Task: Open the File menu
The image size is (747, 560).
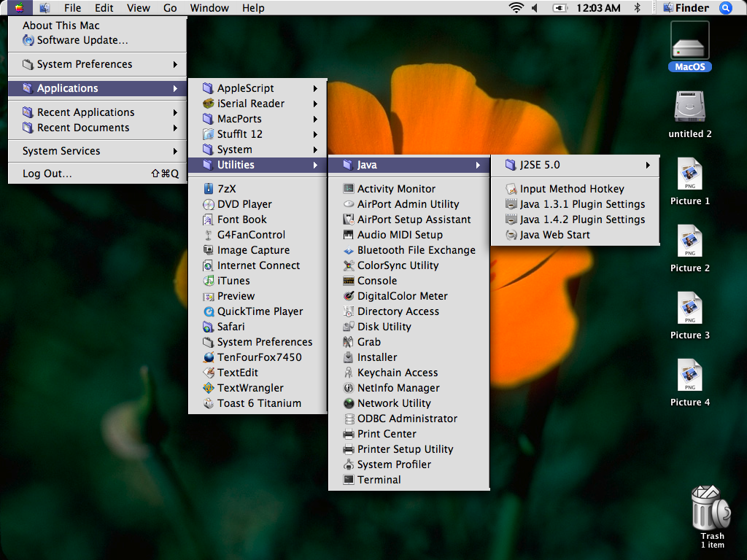Action: pos(72,7)
